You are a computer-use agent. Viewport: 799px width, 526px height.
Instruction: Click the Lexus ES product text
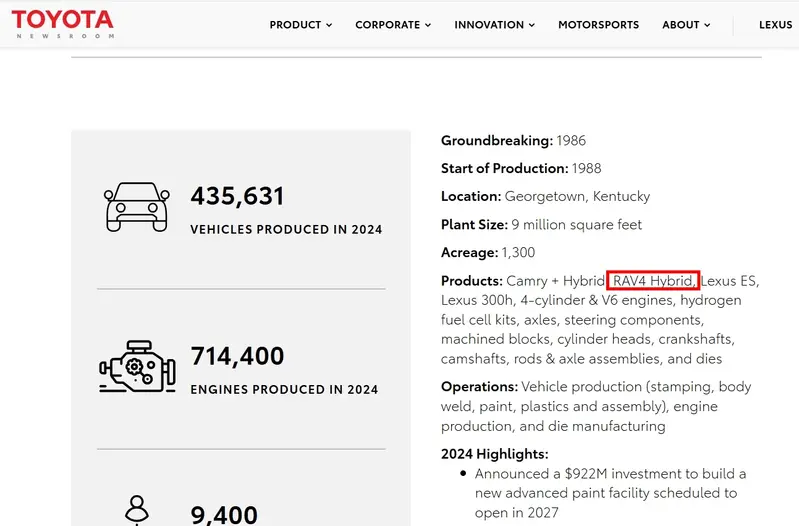[x=730, y=281]
